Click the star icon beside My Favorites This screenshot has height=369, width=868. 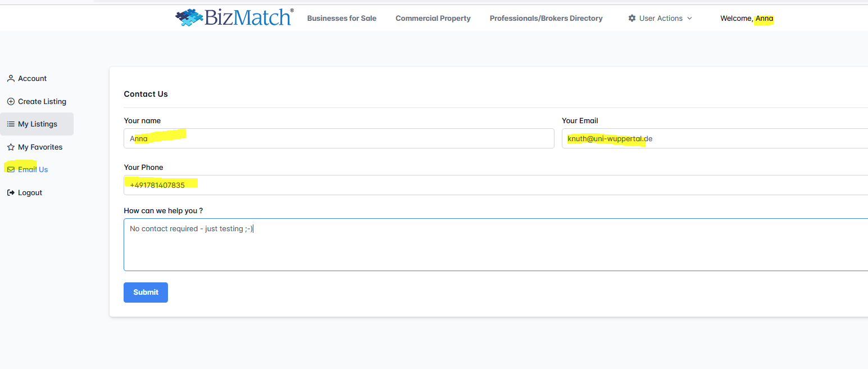click(x=11, y=147)
